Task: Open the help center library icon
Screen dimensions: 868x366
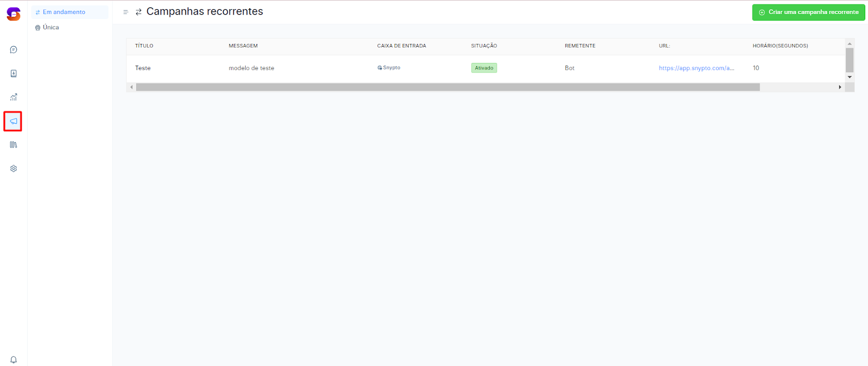Action: pyautogui.click(x=14, y=145)
